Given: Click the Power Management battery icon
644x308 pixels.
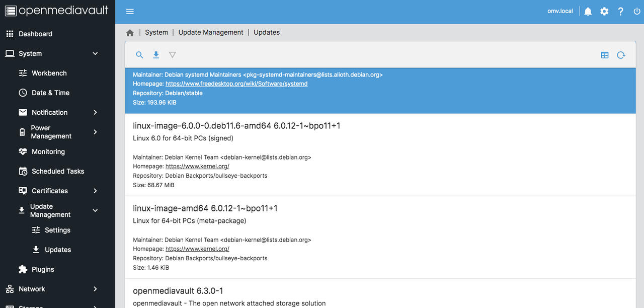Looking at the screenshot, I should tap(22, 132).
